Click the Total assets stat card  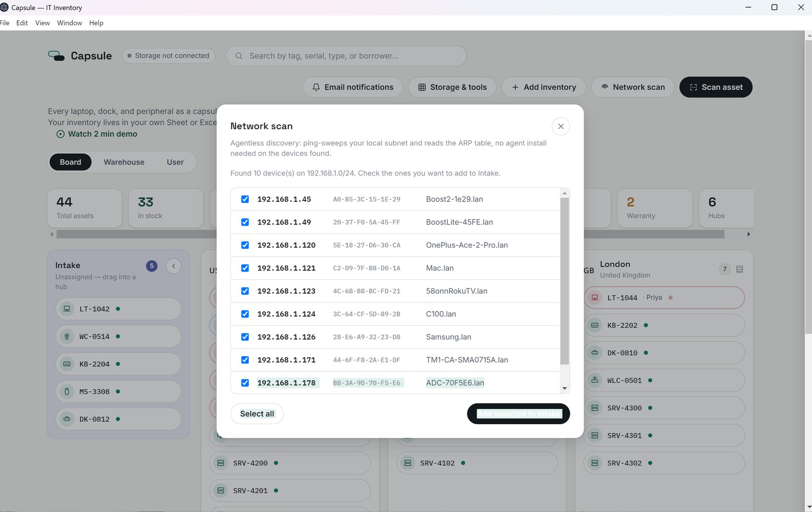[85, 209]
